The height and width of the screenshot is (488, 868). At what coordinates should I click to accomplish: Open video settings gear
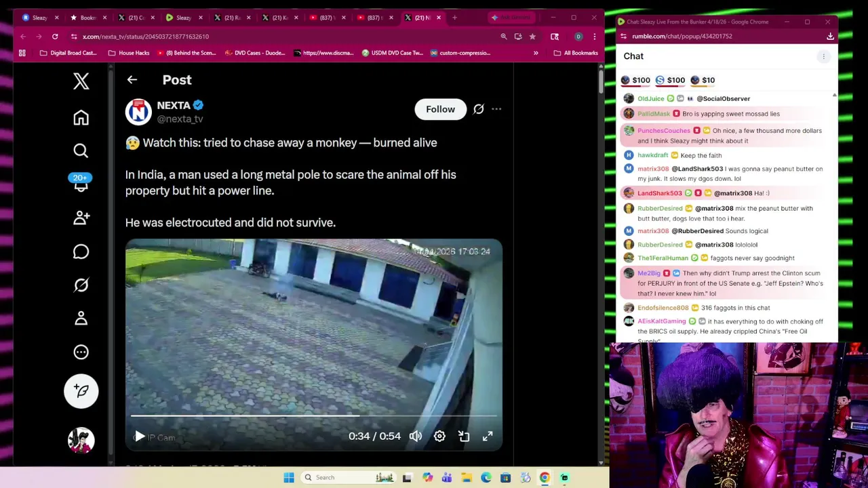[439, 436]
